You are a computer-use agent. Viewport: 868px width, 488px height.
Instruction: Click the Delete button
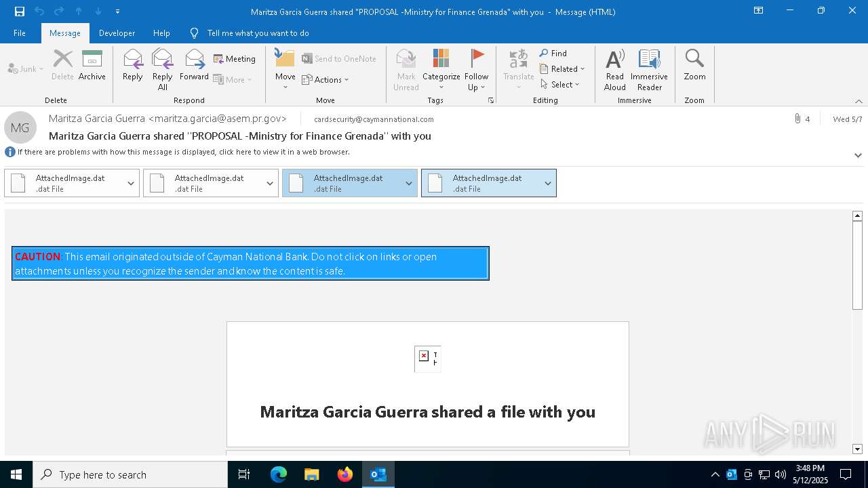[62, 65]
